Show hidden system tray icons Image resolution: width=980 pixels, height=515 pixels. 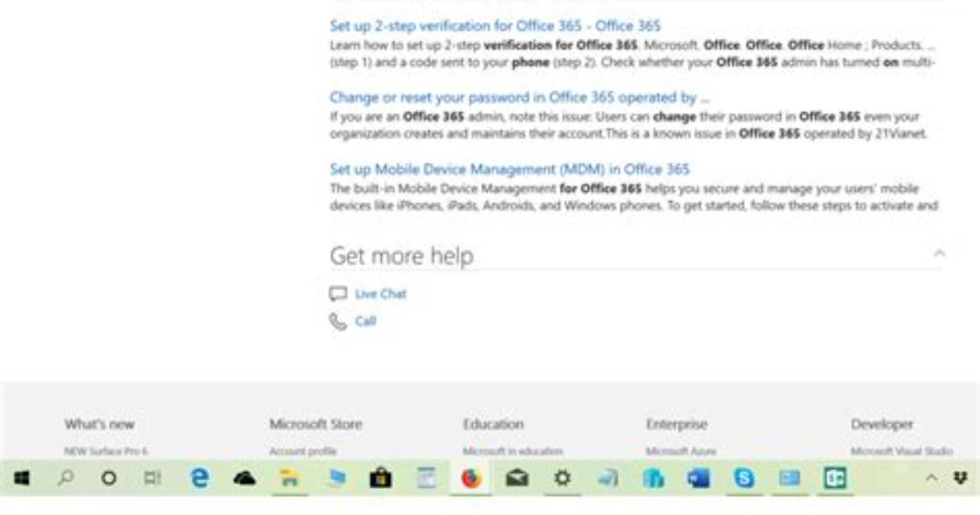click(x=931, y=478)
